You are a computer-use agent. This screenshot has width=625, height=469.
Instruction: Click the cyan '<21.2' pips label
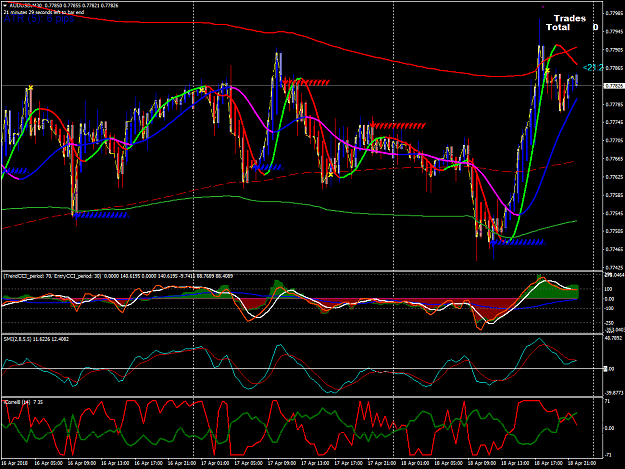(593, 68)
